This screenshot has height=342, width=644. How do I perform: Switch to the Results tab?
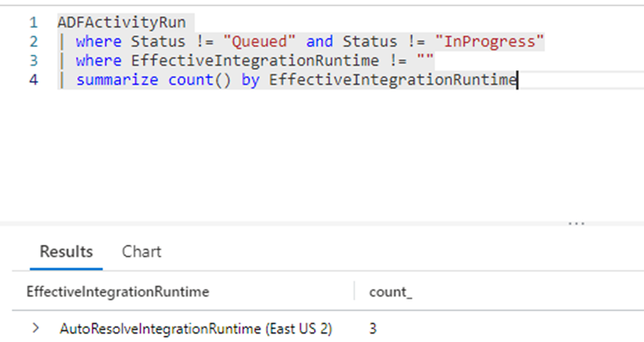66,252
